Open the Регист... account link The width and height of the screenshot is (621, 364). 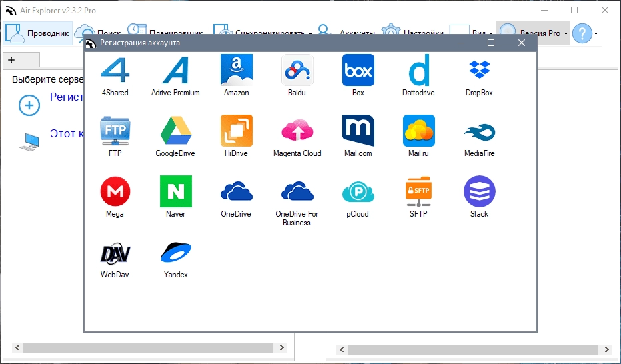[x=67, y=97]
